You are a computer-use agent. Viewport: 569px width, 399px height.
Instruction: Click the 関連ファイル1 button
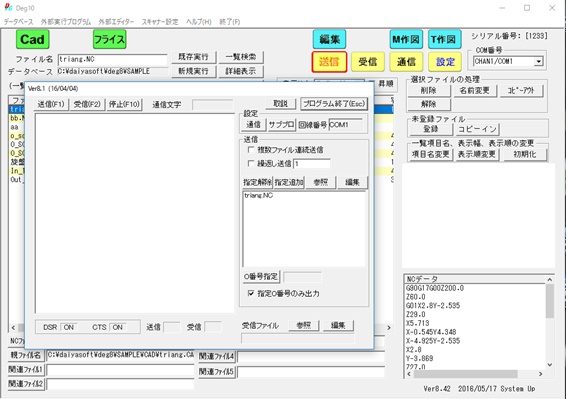click(26, 370)
